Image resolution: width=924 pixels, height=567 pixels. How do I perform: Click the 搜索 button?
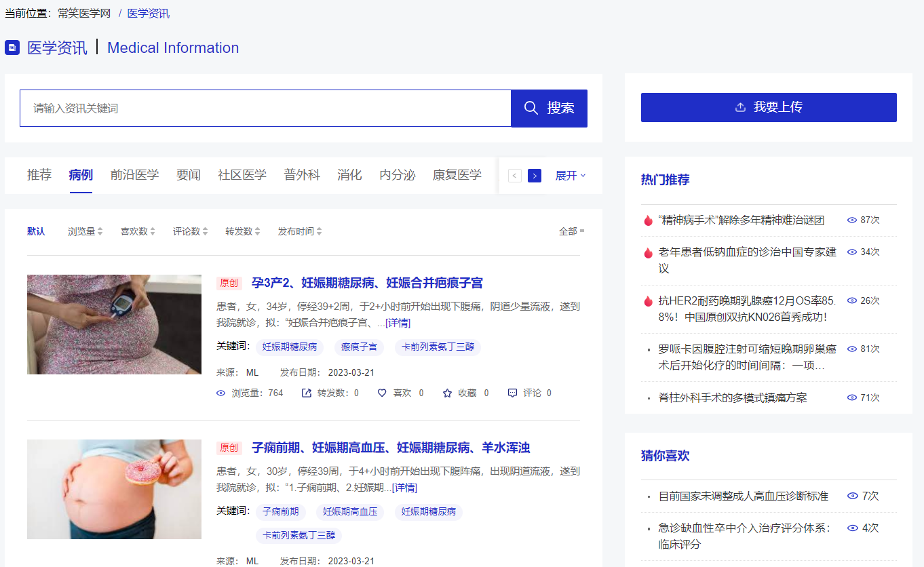coord(549,109)
